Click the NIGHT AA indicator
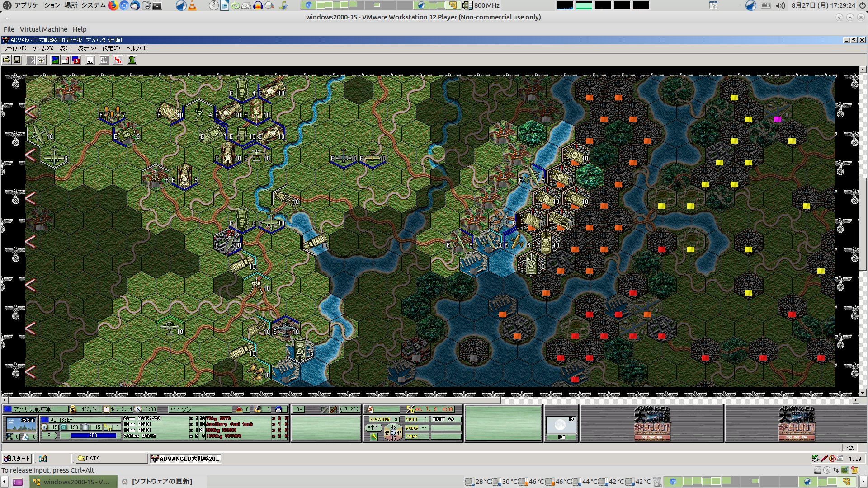868x488 pixels. click(445, 419)
